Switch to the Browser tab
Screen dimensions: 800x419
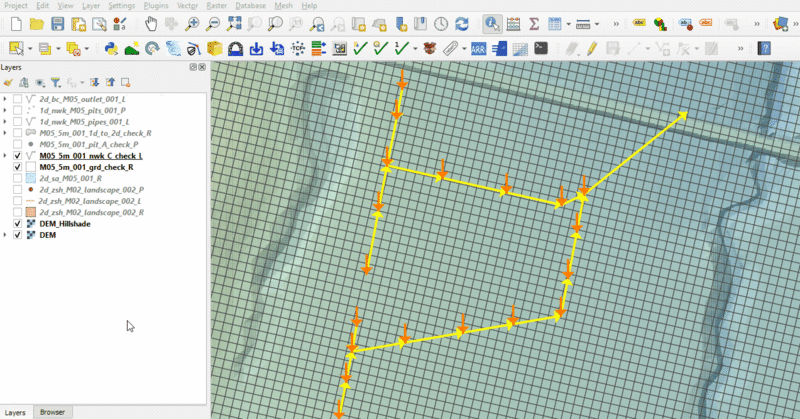(x=52, y=412)
